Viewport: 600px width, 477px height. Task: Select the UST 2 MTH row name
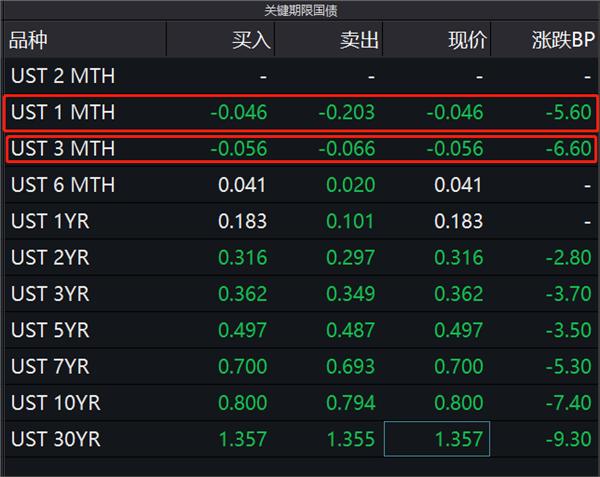point(63,76)
